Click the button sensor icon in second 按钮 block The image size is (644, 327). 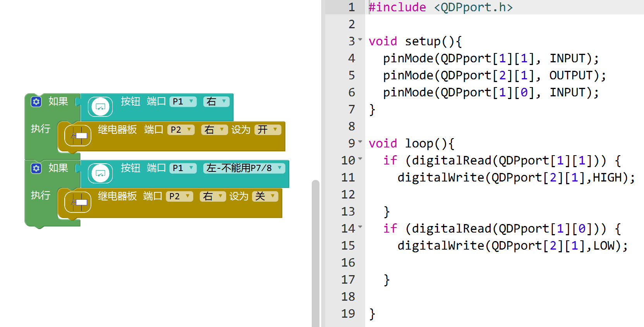100,173
